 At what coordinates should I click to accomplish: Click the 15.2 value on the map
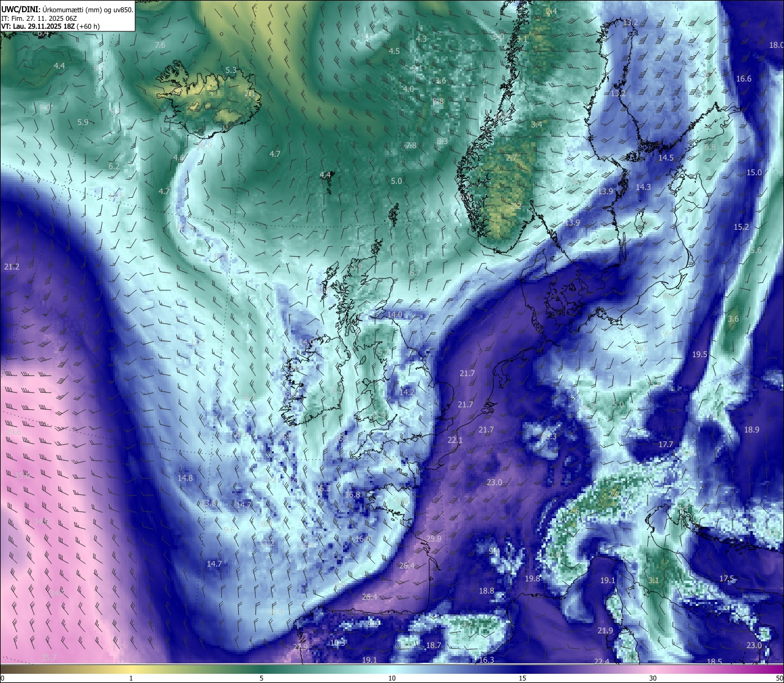coord(741,227)
